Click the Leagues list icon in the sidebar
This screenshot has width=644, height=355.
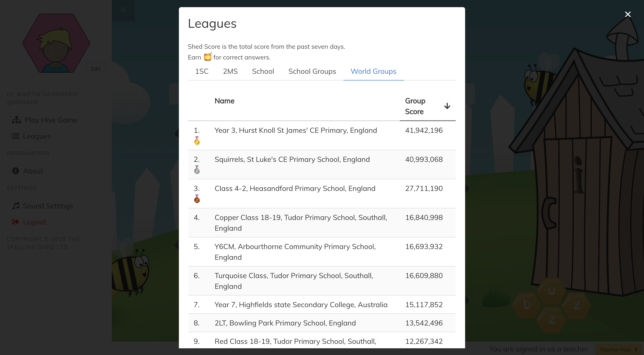[15, 136]
